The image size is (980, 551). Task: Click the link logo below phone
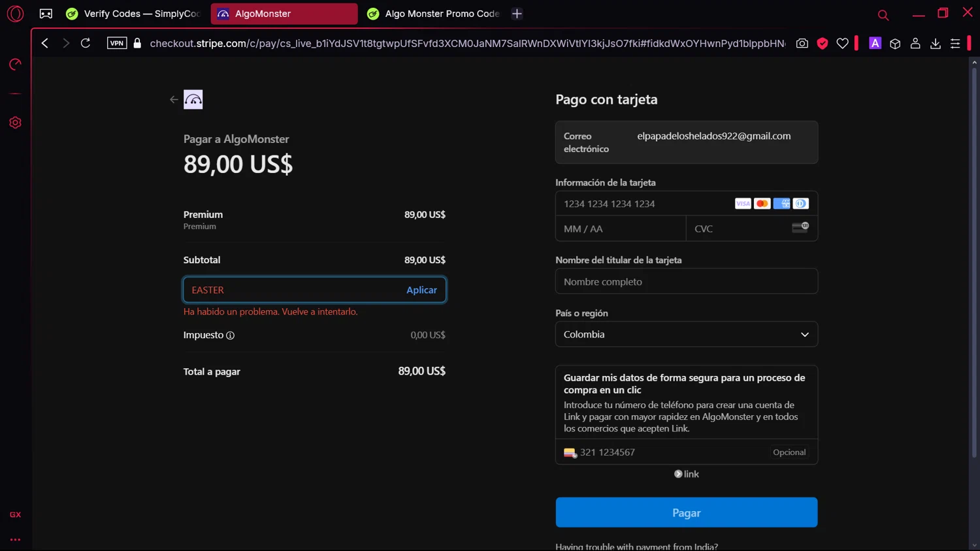point(687,474)
